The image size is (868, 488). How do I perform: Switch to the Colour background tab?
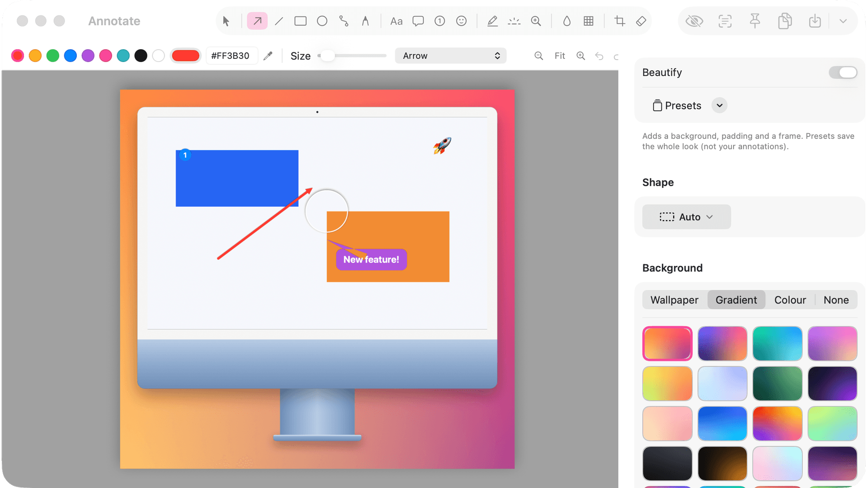click(790, 300)
